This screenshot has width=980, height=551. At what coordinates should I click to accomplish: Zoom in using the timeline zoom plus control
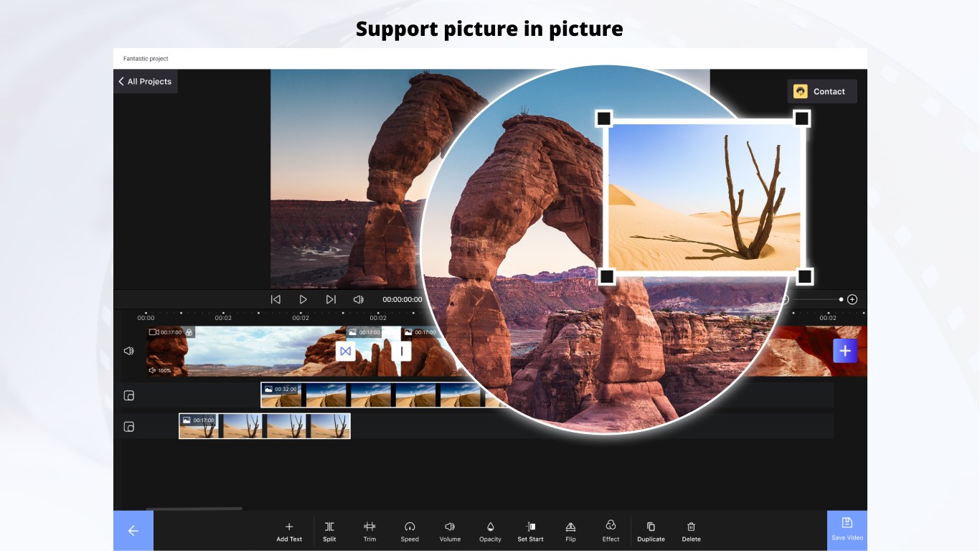tap(852, 299)
